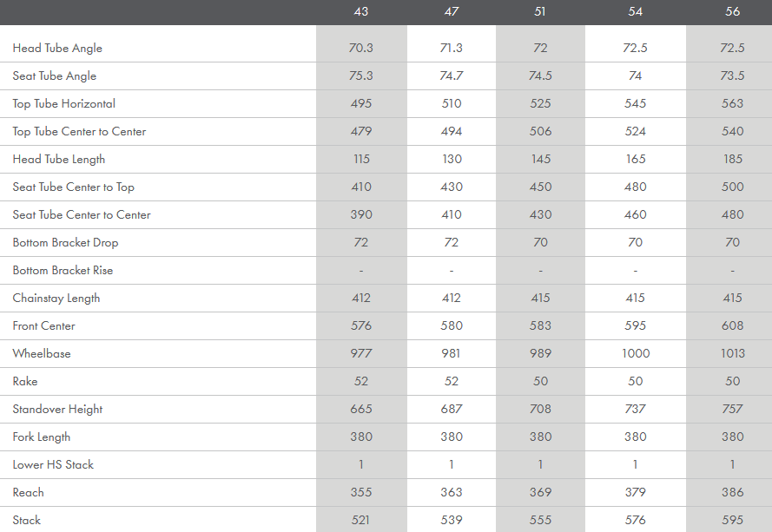Viewport: 772px width, 532px height.
Task: Select the Wheelbase value 1000 cell
Action: pos(635,354)
